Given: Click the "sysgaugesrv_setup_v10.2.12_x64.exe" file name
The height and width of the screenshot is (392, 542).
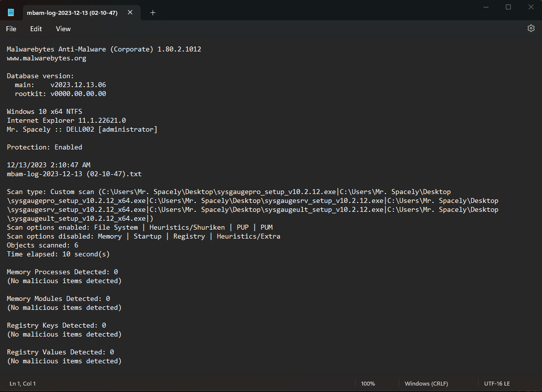Looking at the screenshot, I should coord(78,210).
